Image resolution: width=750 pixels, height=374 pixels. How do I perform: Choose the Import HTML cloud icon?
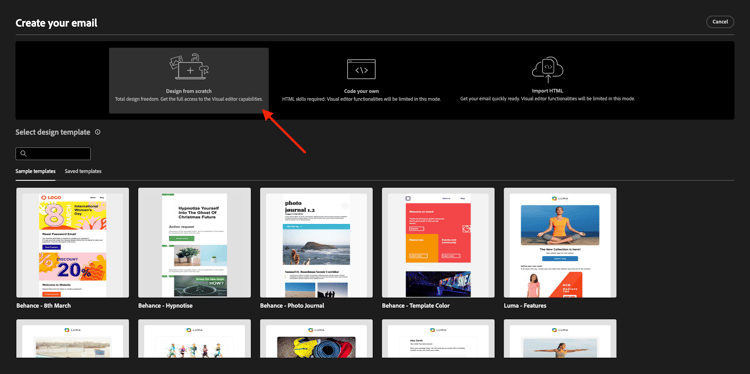(548, 70)
